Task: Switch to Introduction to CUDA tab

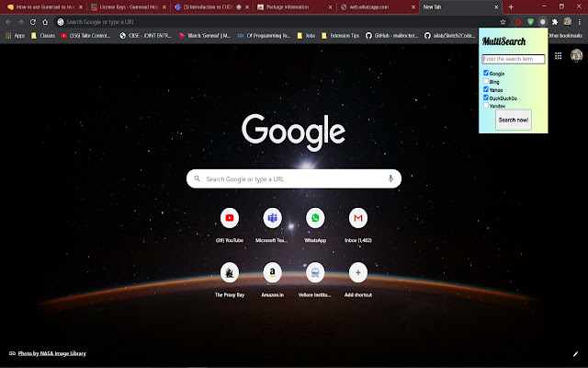Action: click(211, 7)
